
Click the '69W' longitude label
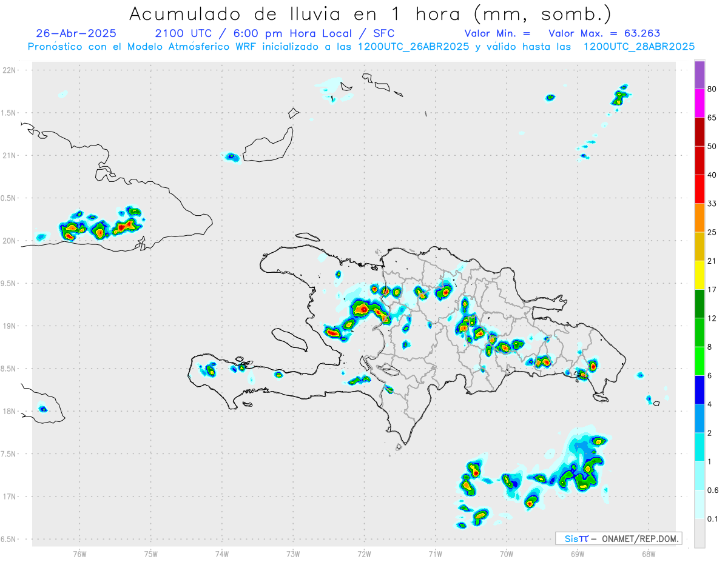tap(578, 554)
